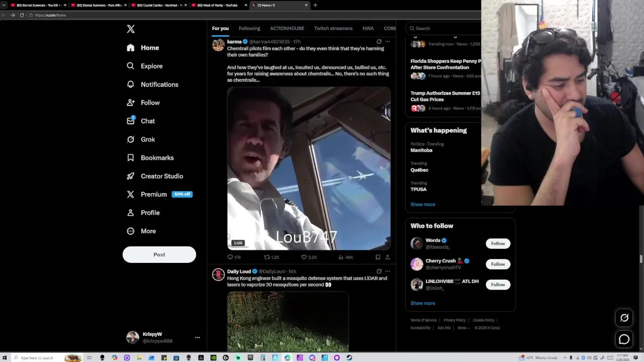Open floating Grok button
The image size is (644, 362).
(x=624, y=318)
